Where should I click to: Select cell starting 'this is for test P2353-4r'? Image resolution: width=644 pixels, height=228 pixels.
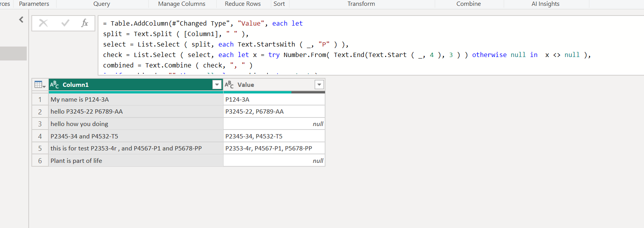(x=136, y=149)
